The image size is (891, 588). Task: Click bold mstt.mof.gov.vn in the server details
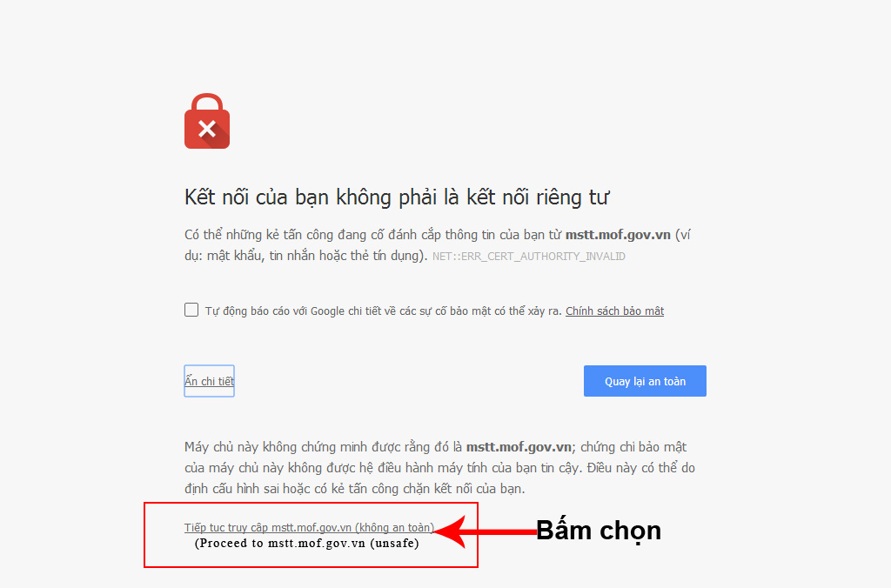[519, 447]
